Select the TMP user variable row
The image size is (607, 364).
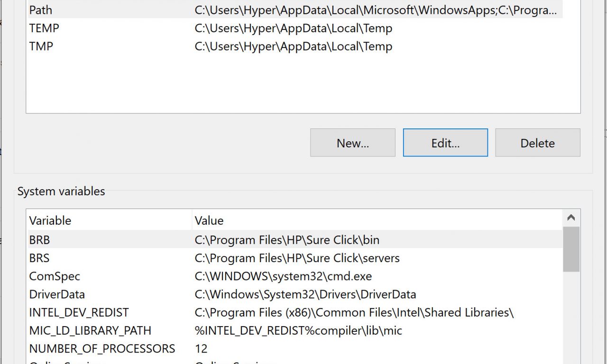tap(41, 46)
